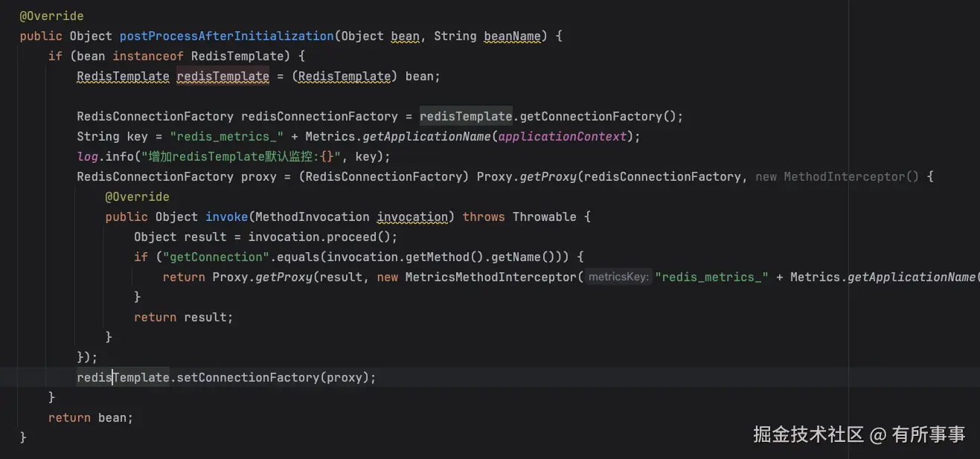Click the MetricsMethodInterceptor class name
This screenshot has height=459, width=980.
[491, 277]
